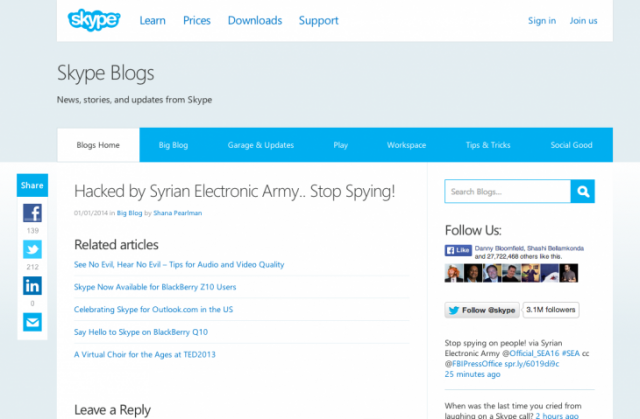Select the Tips & Tricks tab
Screen dimensions: 640x419
tap(486, 145)
